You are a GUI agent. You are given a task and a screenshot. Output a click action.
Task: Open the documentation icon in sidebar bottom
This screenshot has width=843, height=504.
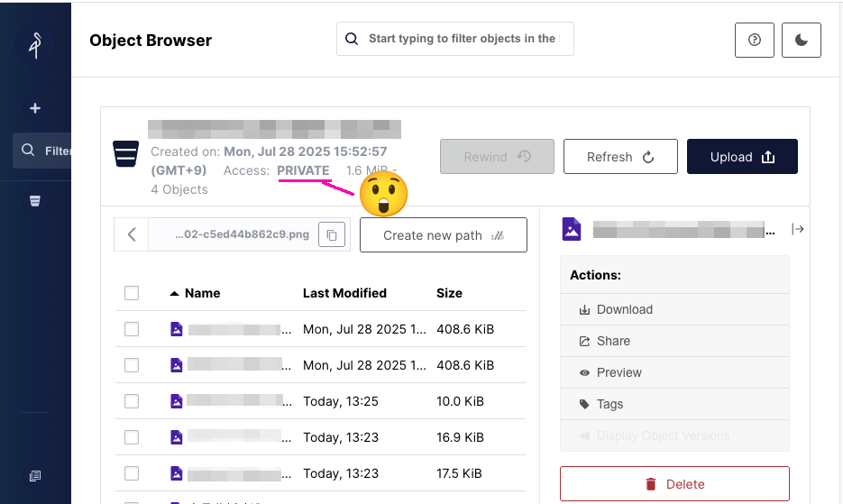(x=35, y=476)
